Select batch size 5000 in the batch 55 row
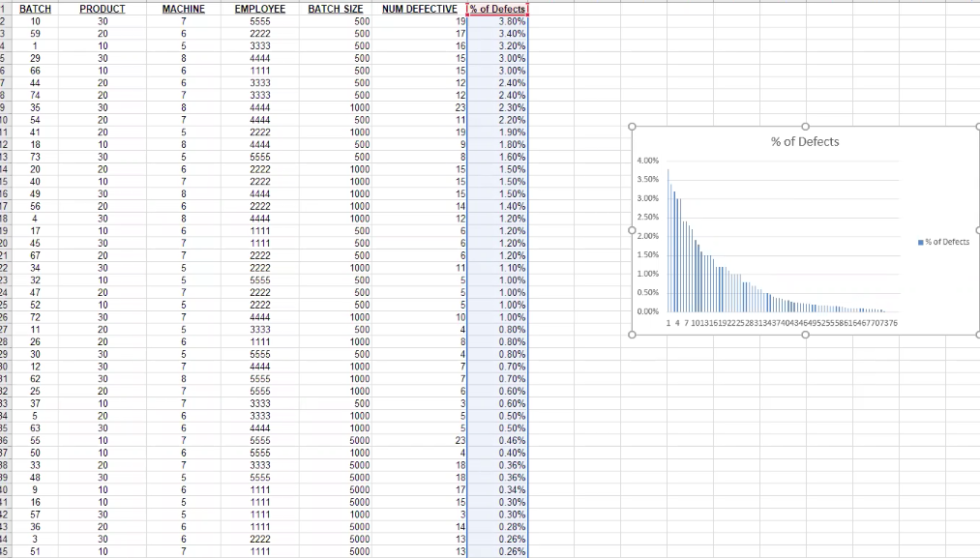 coord(336,441)
